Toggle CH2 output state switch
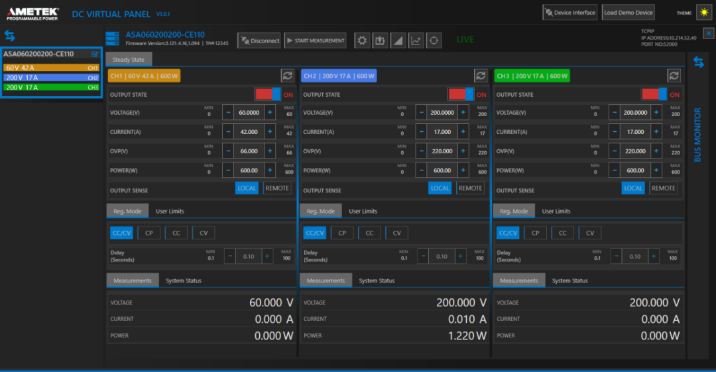Image resolution: width=716 pixels, height=372 pixels. click(x=461, y=94)
